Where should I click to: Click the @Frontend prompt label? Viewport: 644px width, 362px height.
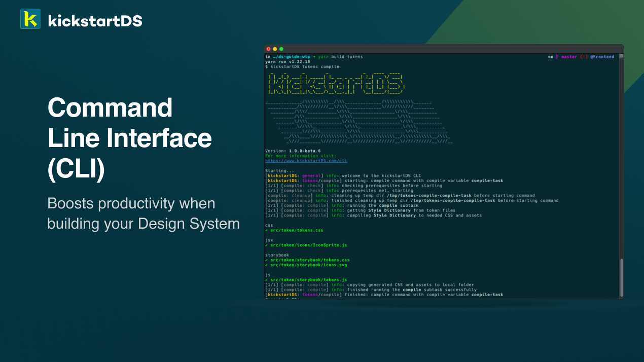click(602, 57)
